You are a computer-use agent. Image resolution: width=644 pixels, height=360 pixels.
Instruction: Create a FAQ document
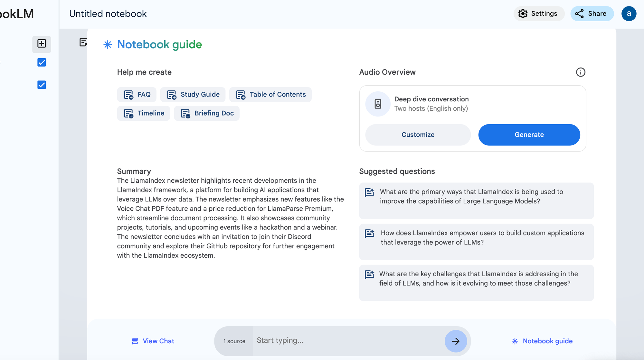pyautogui.click(x=137, y=95)
